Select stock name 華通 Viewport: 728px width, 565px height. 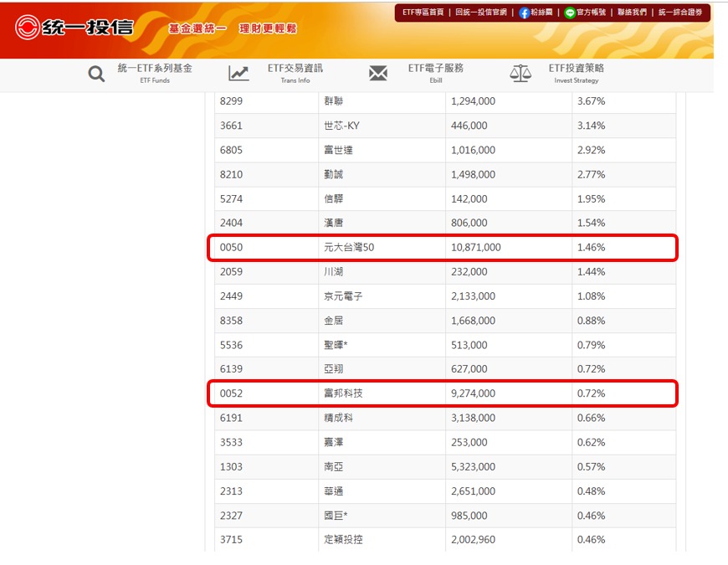[333, 491]
